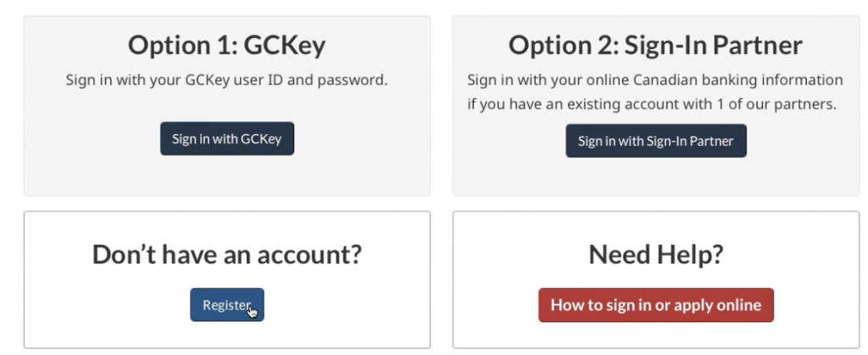Open How to sign in or apply online

[655, 305]
